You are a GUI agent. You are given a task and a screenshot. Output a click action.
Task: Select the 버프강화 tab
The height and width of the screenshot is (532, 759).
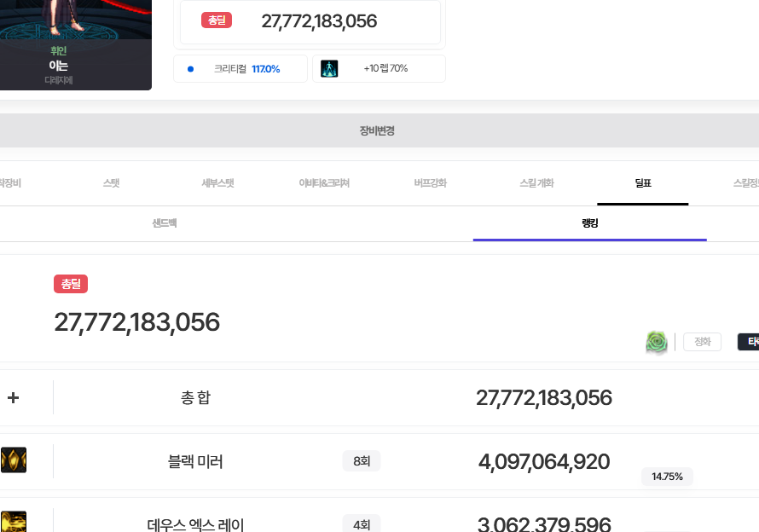(x=430, y=183)
